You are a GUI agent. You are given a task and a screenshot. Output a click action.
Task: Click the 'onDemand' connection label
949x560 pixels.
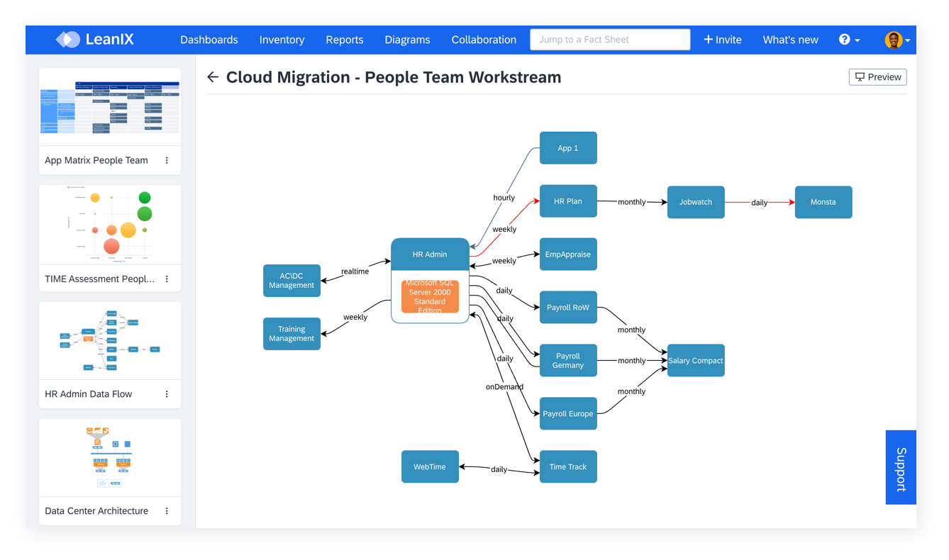[504, 387]
